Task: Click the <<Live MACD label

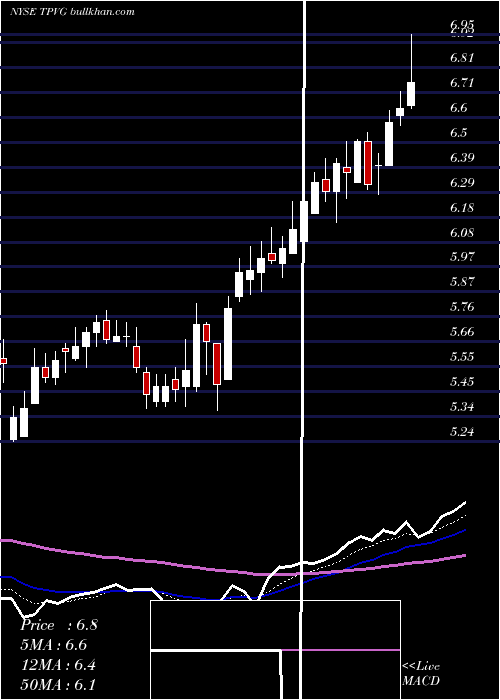Action: pyautogui.click(x=421, y=673)
